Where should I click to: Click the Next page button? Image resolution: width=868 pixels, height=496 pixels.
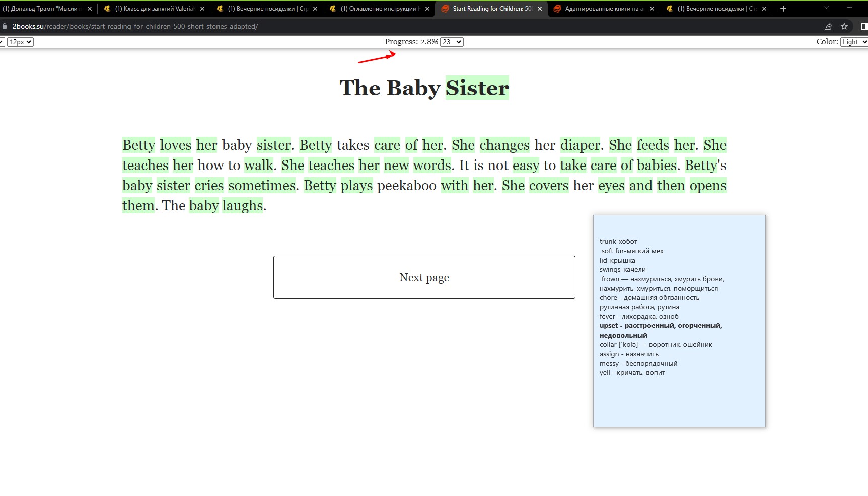pos(424,277)
